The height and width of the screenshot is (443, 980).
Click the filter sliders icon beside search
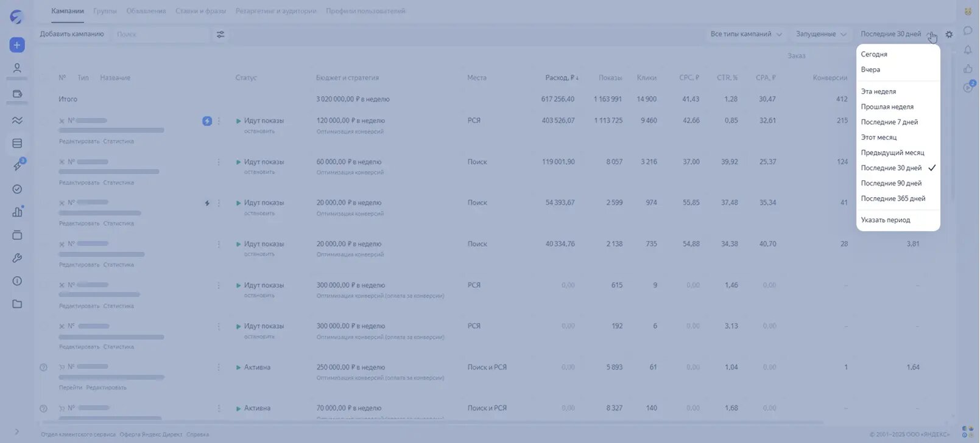(x=220, y=35)
